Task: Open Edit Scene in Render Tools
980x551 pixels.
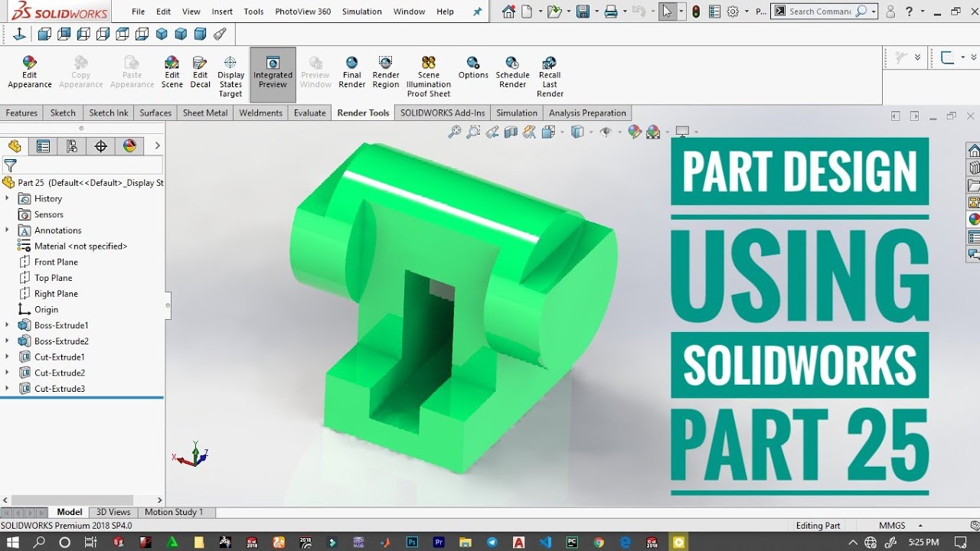Action: [x=172, y=73]
